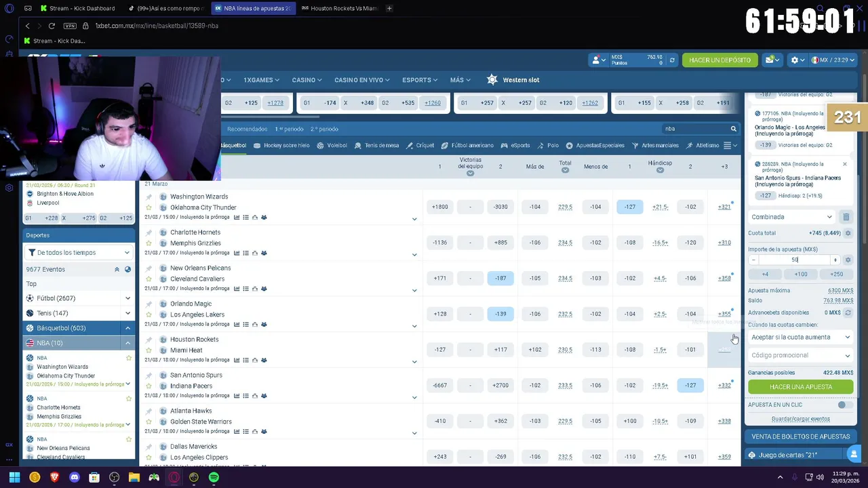
Task: Favorite the Washington Wizards match with star
Action: 149,207
